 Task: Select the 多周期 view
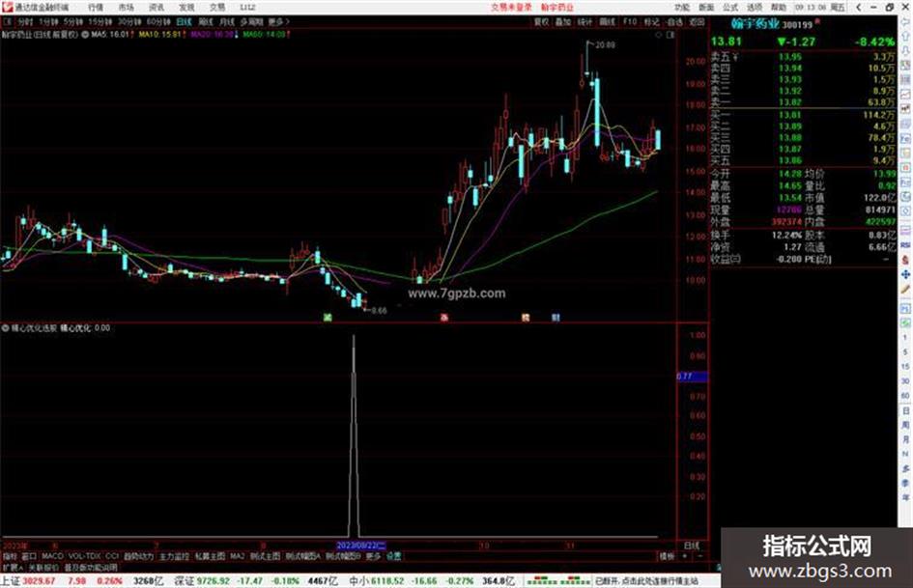(251, 21)
